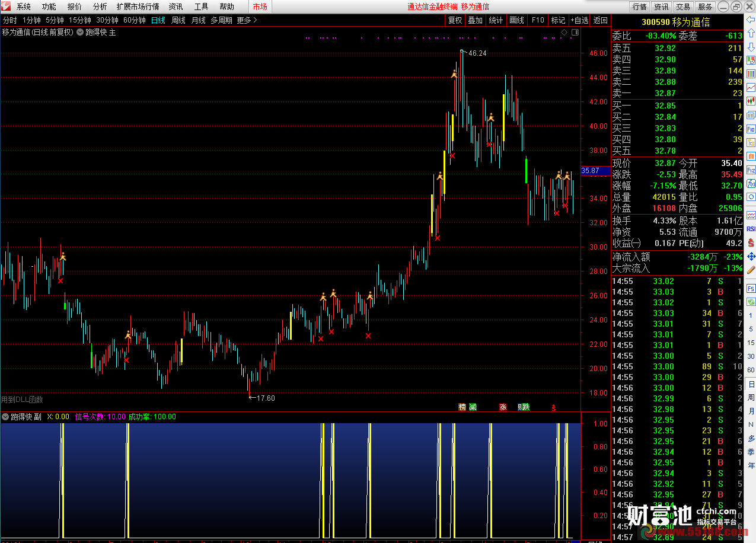Click the Fiz icon in the right sidebar

[x=751, y=170]
